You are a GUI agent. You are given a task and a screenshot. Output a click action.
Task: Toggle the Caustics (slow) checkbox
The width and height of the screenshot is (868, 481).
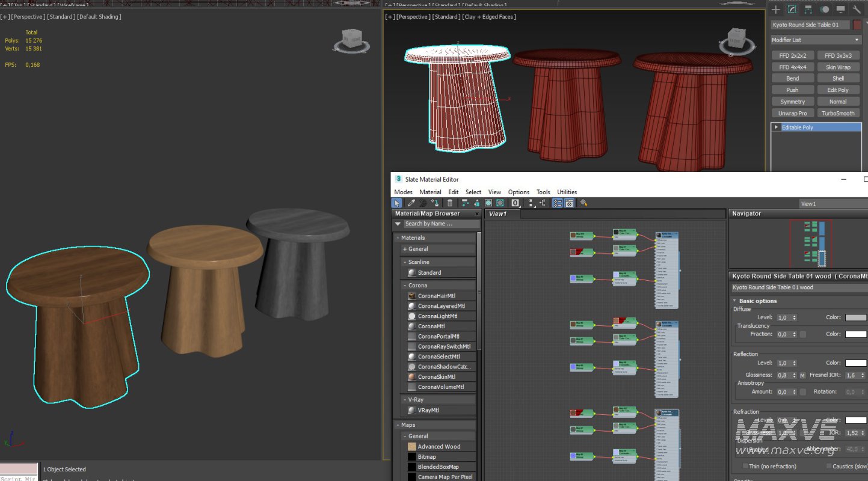[x=829, y=466]
